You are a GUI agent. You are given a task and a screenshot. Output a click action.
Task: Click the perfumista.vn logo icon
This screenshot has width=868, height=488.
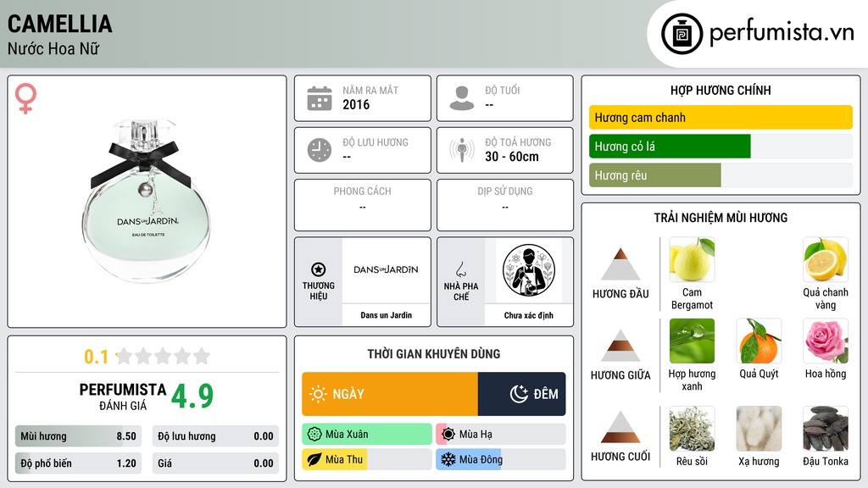click(682, 34)
